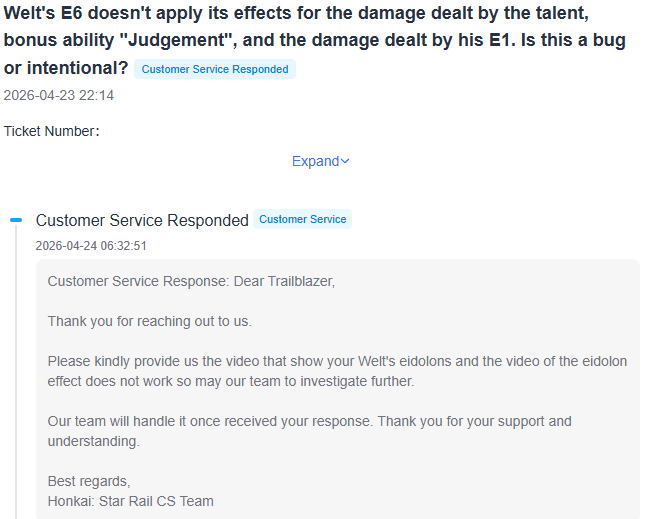
Task: Click the paragraph requesting the eidolon video
Action: 337,371
